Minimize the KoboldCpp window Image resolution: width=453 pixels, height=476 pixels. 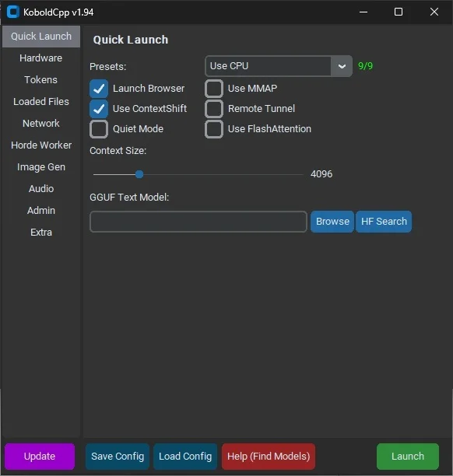363,12
